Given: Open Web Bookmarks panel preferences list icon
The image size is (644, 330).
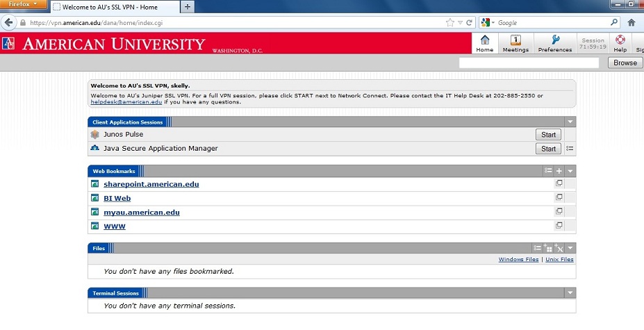Looking at the screenshot, I should pyautogui.click(x=548, y=170).
